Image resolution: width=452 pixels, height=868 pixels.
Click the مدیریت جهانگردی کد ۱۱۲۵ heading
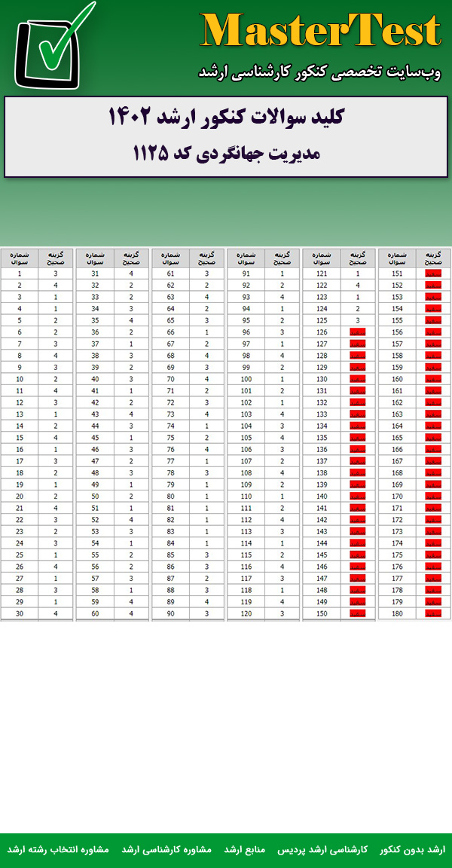tap(226, 154)
